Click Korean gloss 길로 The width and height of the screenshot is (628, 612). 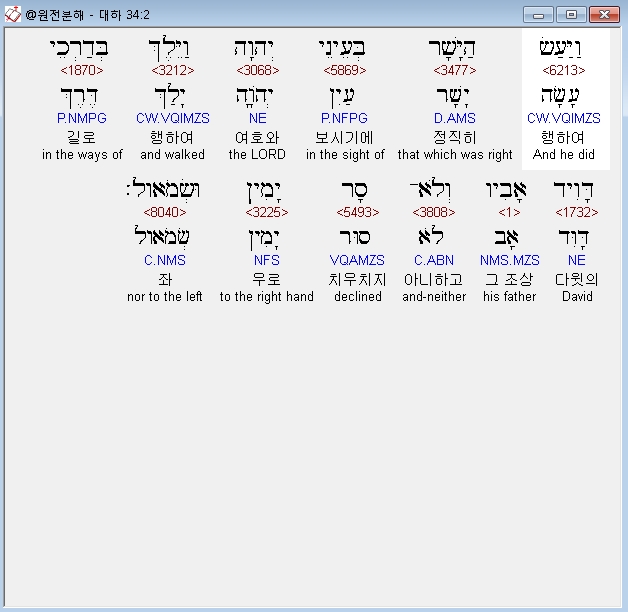82,137
